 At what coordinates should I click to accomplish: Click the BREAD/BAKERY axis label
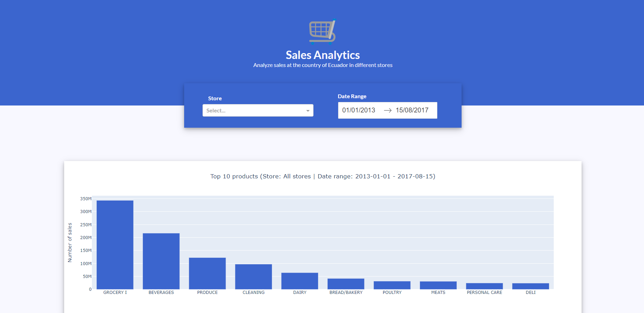346,293
